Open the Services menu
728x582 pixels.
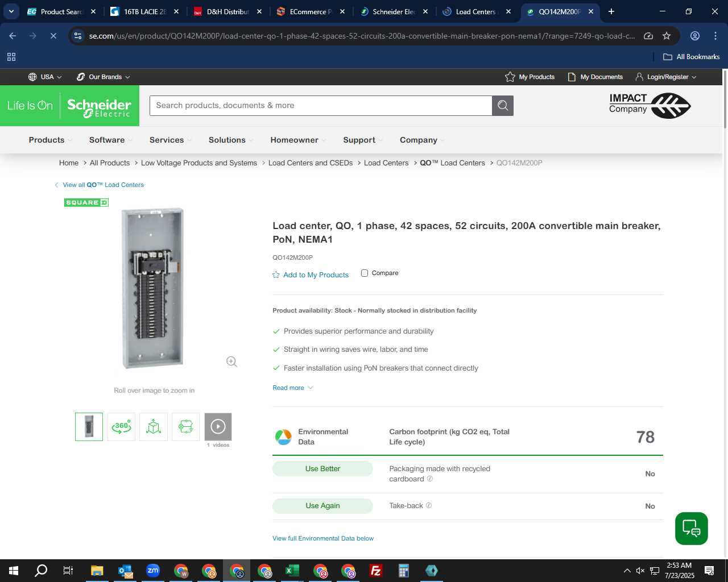(170, 140)
